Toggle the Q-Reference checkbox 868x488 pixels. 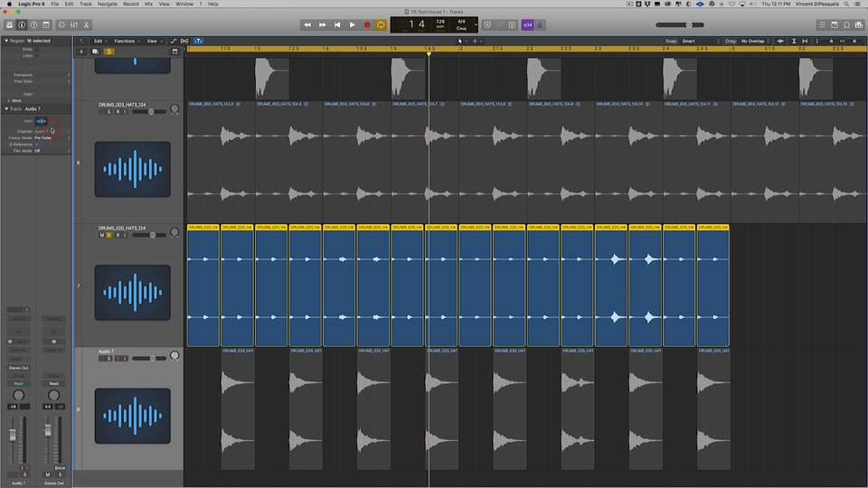[36, 144]
